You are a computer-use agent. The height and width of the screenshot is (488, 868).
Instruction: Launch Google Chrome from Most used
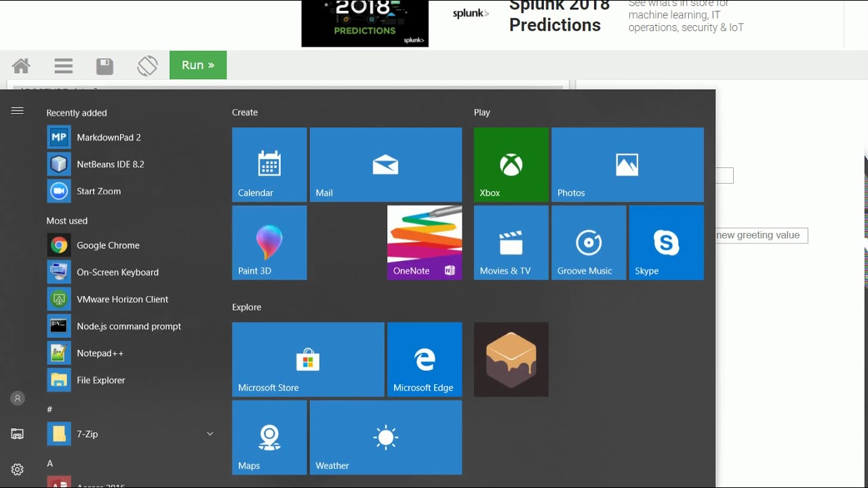point(132,245)
